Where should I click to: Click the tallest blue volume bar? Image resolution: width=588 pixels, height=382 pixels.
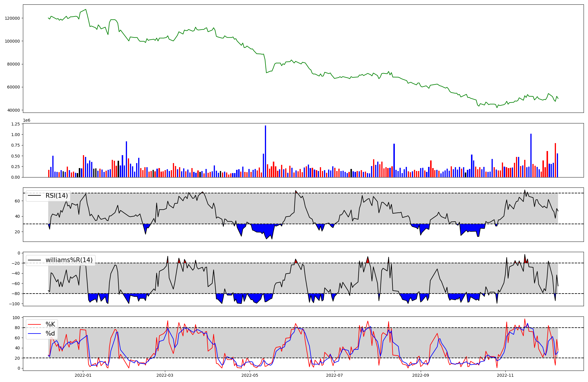[x=265, y=151]
